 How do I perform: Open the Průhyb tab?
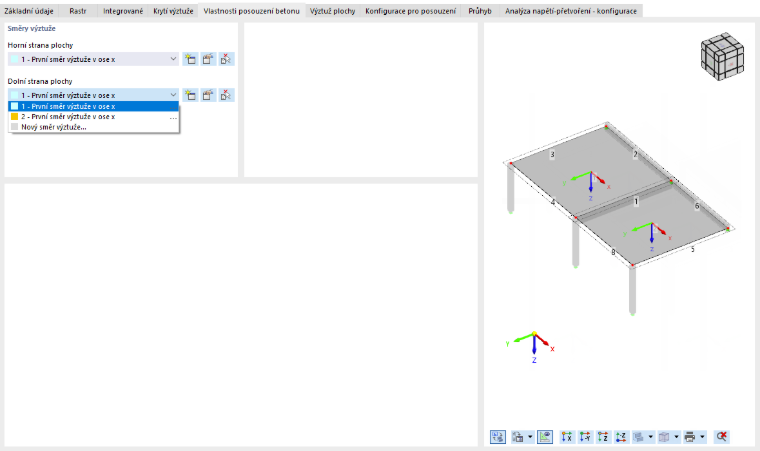(x=480, y=11)
